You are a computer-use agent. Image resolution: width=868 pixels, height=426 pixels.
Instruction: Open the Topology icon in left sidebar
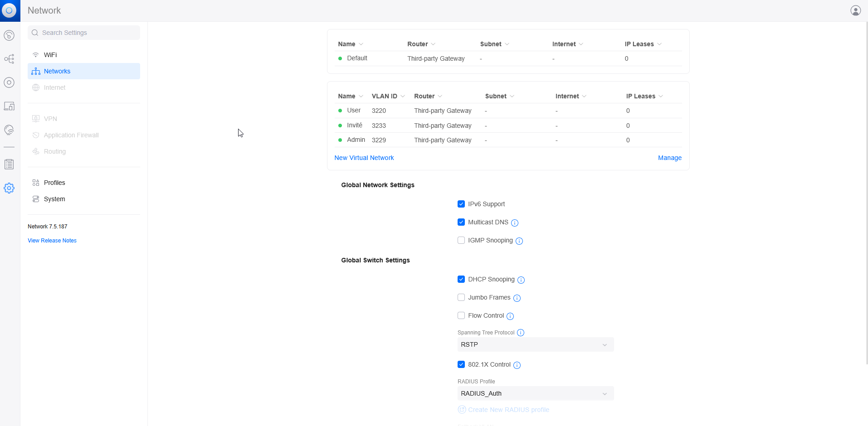click(x=9, y=59)
